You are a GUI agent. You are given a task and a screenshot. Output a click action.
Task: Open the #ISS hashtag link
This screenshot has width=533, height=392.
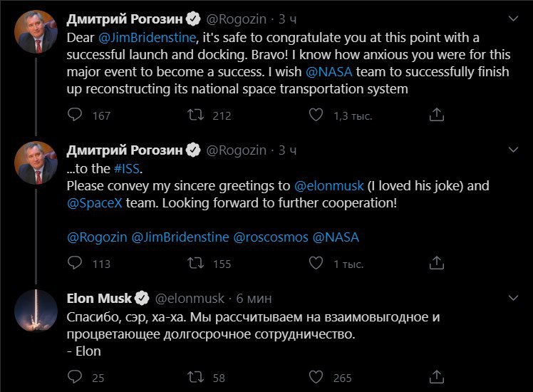(127, 169)
